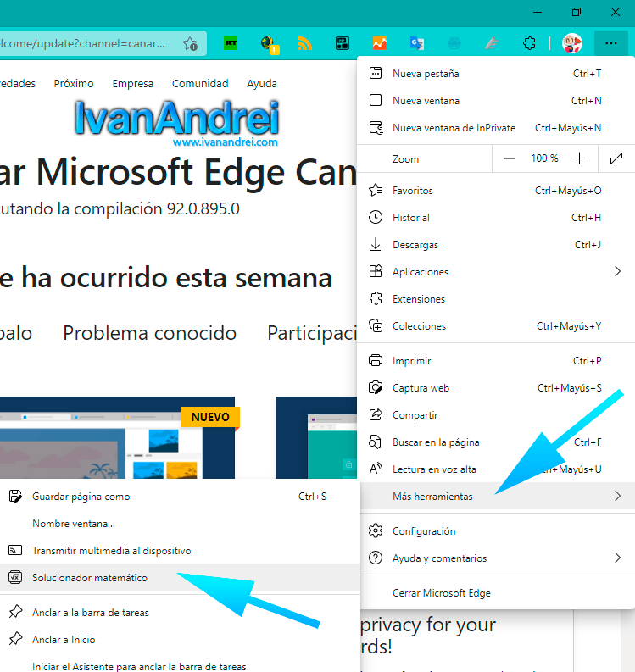Viewport: 635px width, 672px height.
Task: Open the Ayuda page navigation link
Action: point(262,83)
